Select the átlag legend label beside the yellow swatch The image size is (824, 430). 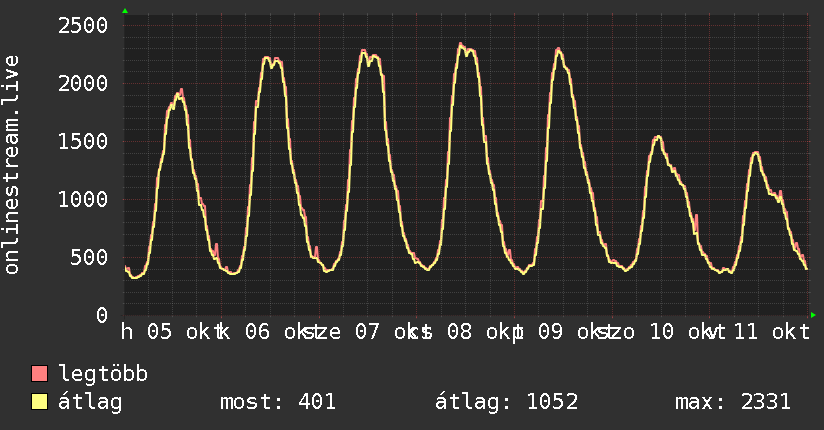point(90,402)
